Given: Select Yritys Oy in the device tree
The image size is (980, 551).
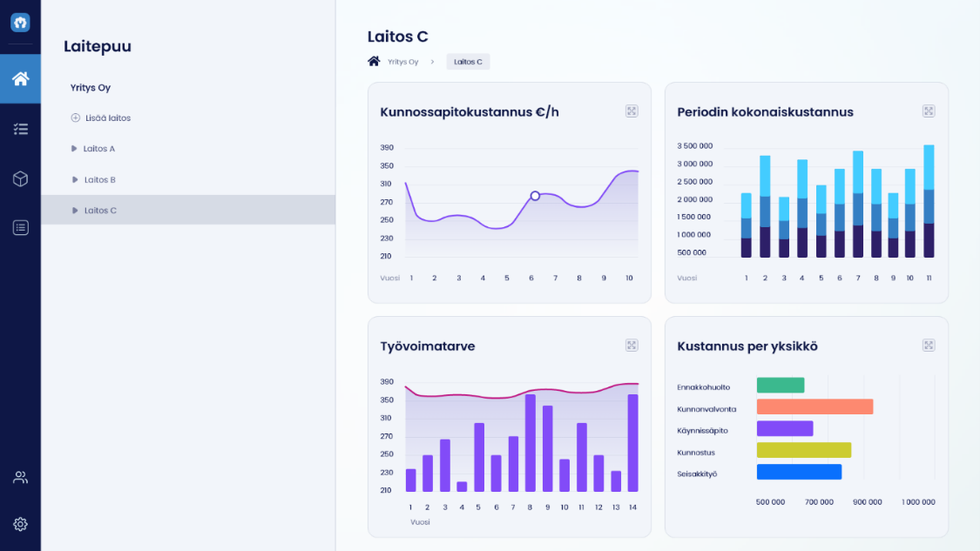Looking at the screenshot, I should [91, 88].
